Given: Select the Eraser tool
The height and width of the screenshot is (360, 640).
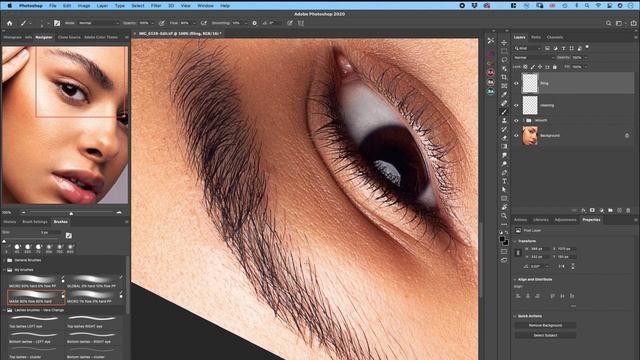Looking at the screenshot, I should click(504, 138).
